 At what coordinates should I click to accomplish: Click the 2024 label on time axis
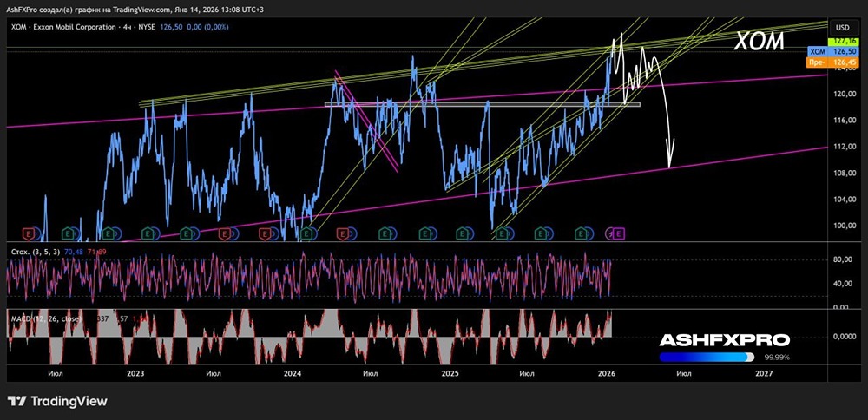point(293,373)
